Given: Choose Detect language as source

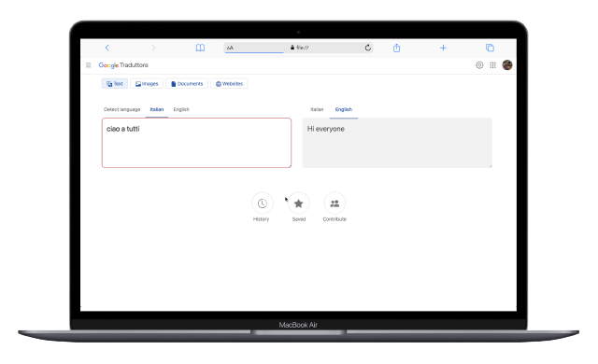Looking at the screenshot, I should pos(122,109).
